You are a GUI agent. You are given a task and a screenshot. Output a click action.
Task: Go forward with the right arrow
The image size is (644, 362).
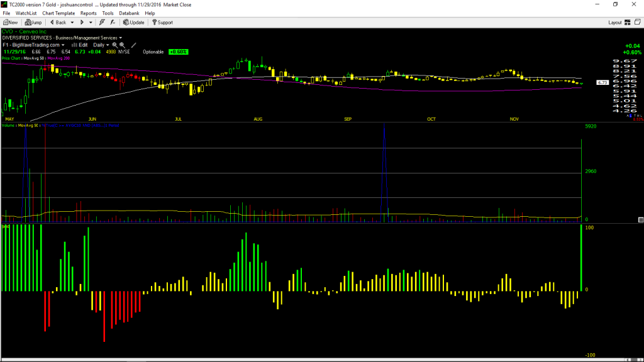point(82,23)
